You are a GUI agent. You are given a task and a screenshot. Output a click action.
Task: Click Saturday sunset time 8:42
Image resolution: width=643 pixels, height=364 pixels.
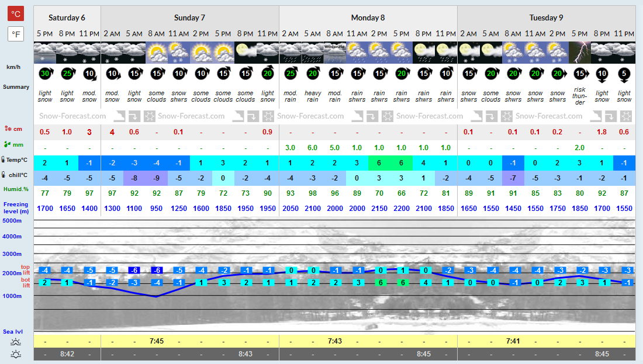67,353
